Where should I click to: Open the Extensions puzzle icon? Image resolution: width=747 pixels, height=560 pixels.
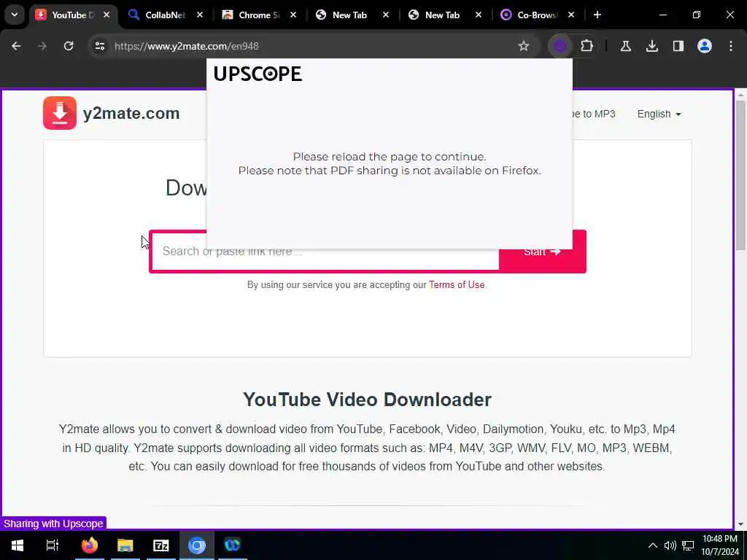tap(587, 46)
